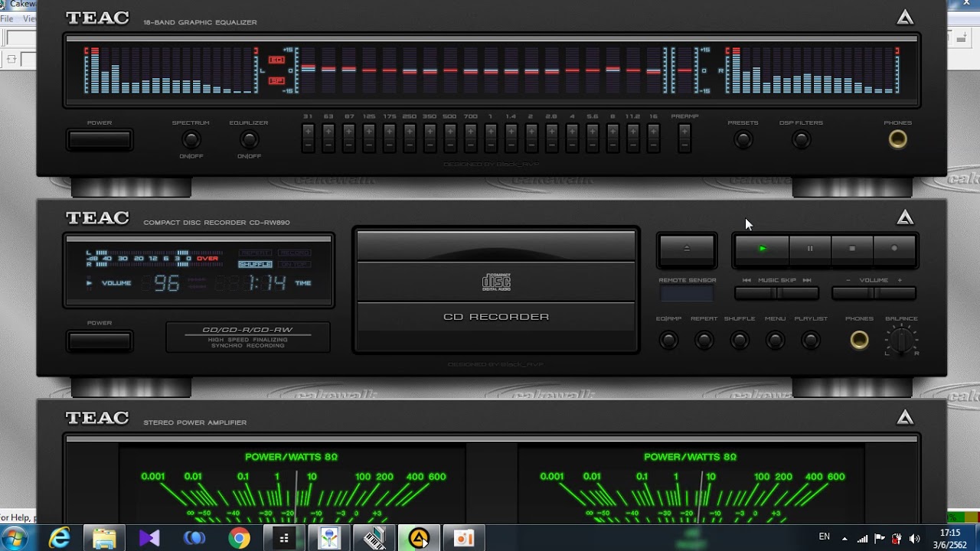Open the Presets knob menu
Viewport: 980px width, 551px height.
click(x=743, y=139)
